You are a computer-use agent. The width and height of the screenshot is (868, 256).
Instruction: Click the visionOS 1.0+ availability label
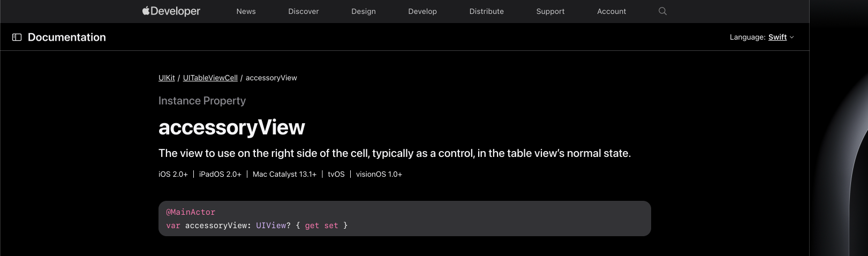(379, 175)
